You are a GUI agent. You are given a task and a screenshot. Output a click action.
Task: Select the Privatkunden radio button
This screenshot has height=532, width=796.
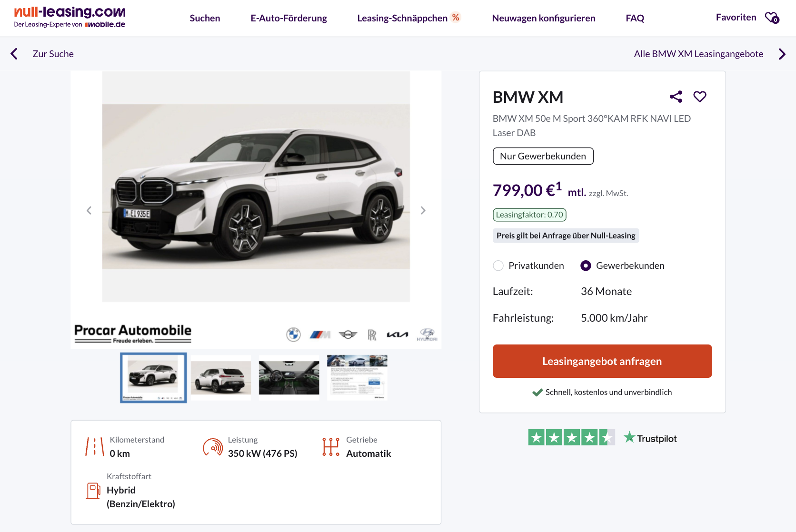click(x=498, y=266)
